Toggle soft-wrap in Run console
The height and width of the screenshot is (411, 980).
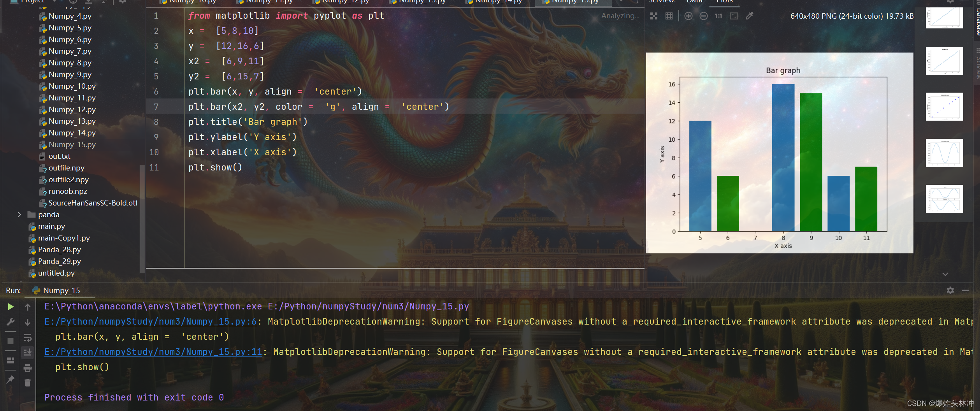(x=28, y=337)
